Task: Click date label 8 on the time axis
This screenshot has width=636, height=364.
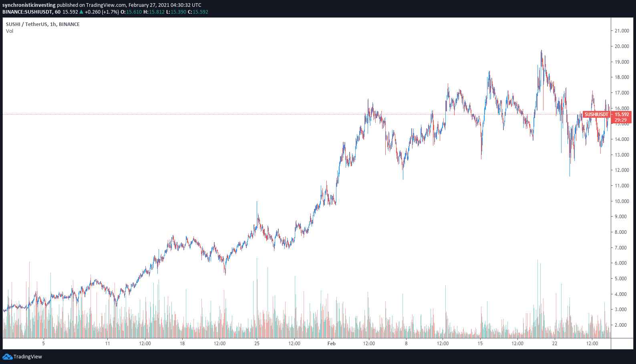Action: click(x=406, y=344)
